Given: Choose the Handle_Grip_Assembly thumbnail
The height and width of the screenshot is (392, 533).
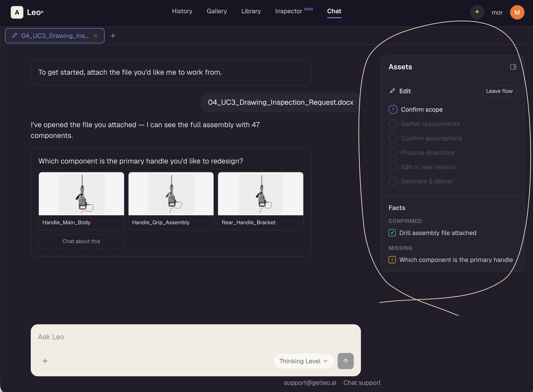Looking at the screenshot, I should [171, 201].
